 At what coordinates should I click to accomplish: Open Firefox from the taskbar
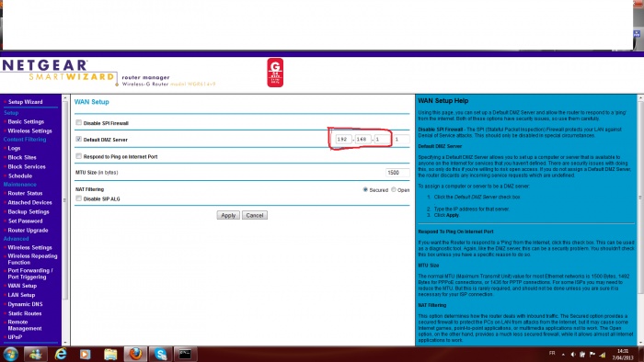point(135,354)
